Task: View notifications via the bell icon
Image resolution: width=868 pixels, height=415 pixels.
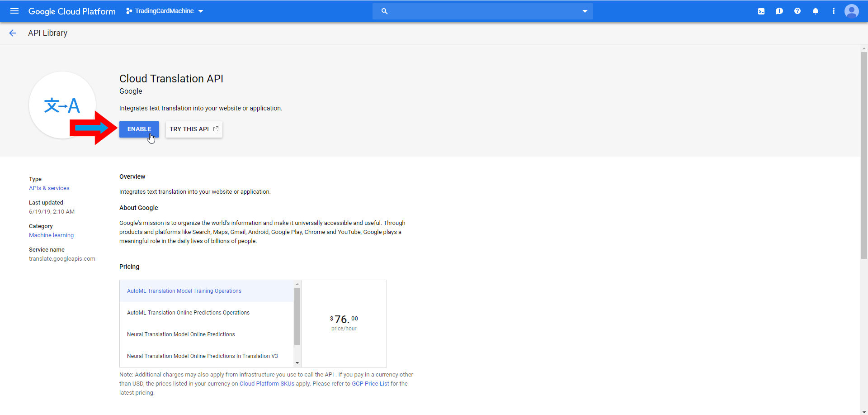Action: tap(816, 11)
